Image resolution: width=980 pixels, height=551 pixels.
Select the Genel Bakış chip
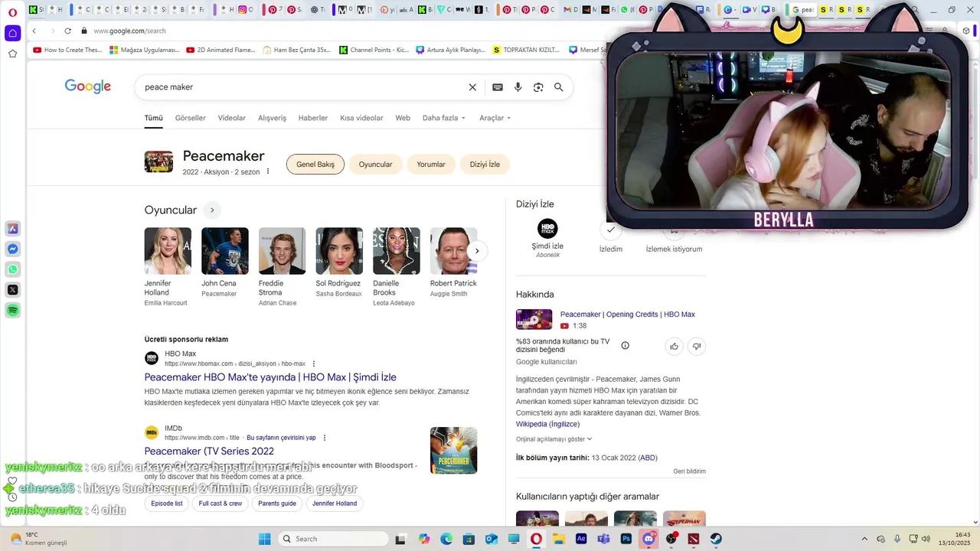[x=315, y=165]
